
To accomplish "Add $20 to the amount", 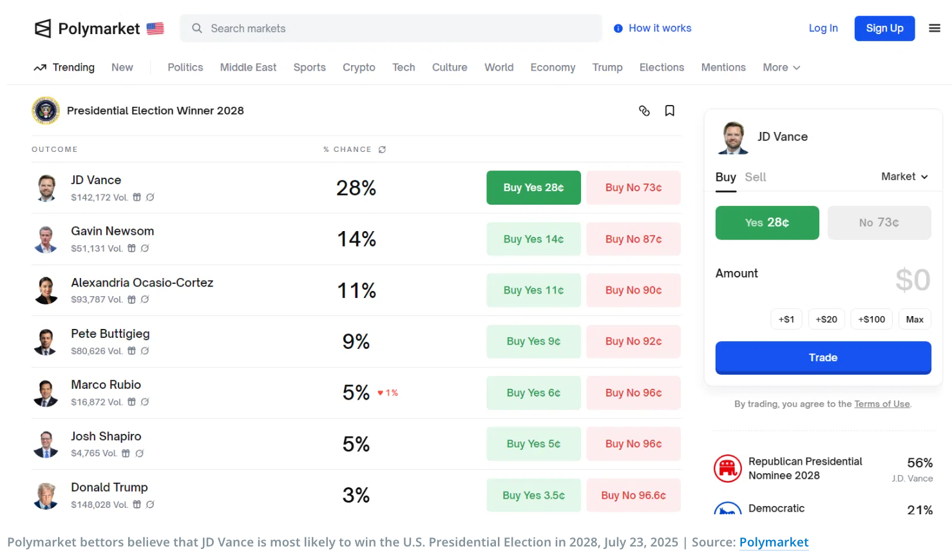I will point(826,319).
